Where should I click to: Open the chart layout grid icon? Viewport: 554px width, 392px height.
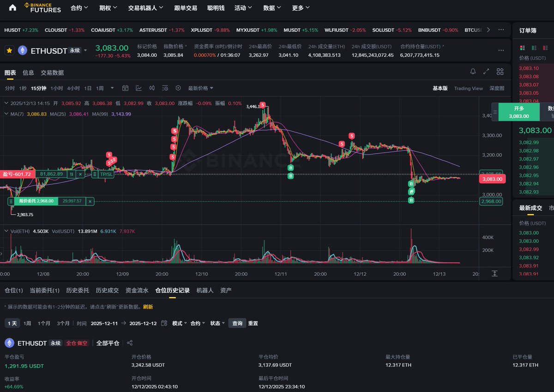click(500, 72)
